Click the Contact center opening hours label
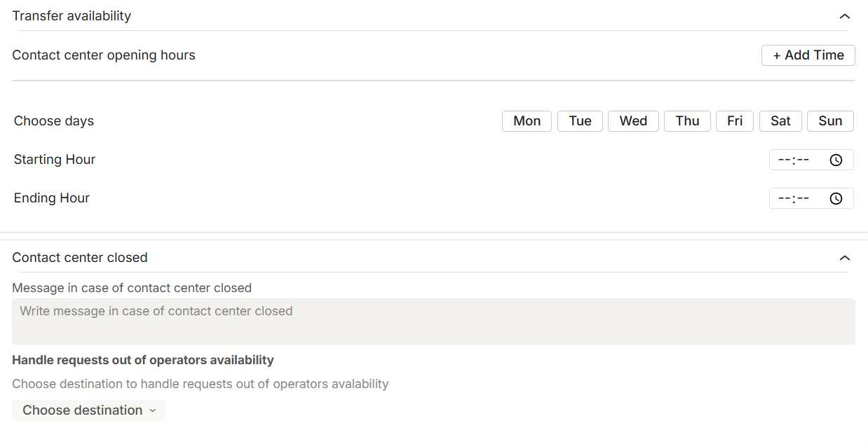The height and width of the screenshot is (442, 868). [x=104, y=55]
